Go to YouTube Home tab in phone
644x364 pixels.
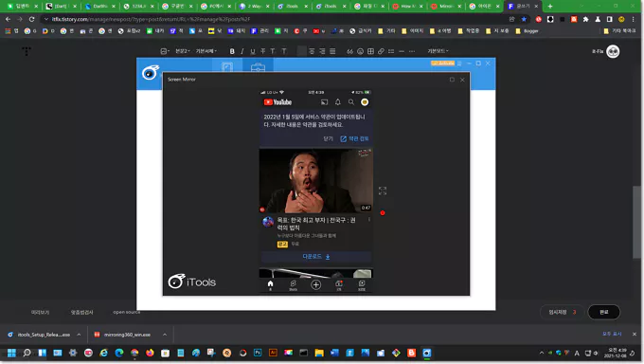[270, 285]
